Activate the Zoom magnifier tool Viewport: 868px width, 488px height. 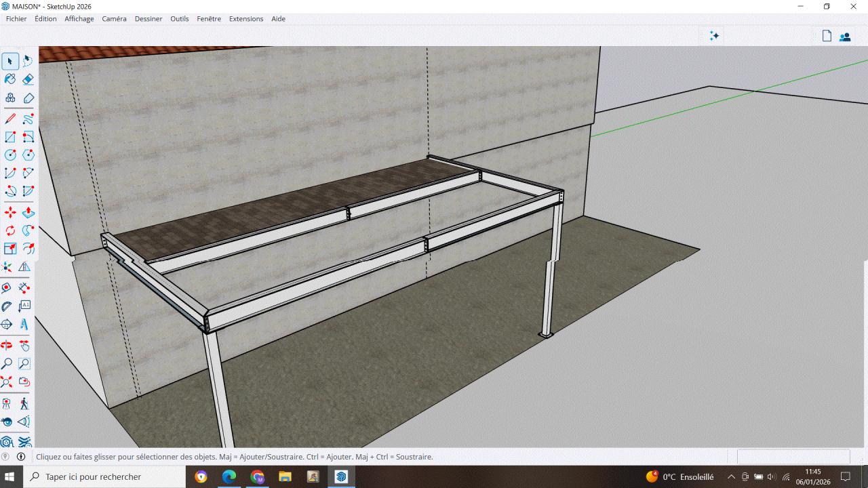[x=7, y=363]
